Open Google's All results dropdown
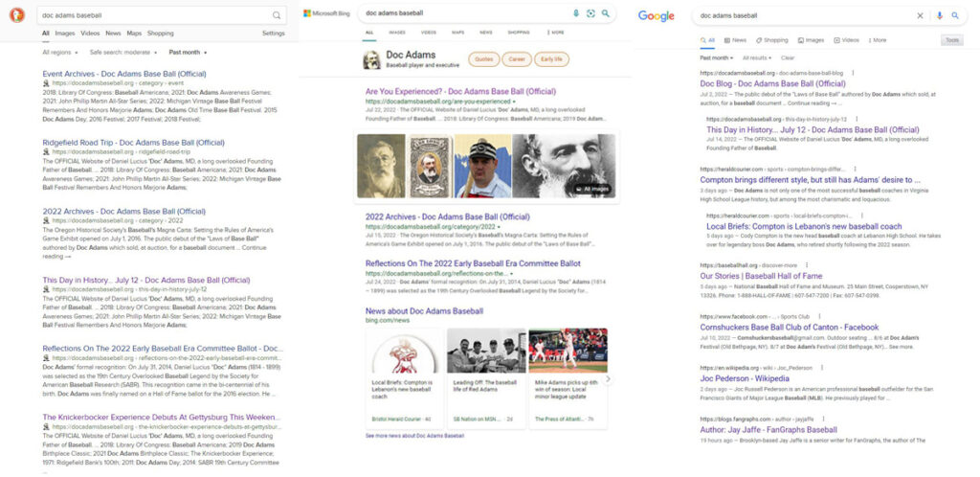Image resolution: width=980 pixels, height=477 pixels. point(756,57)
